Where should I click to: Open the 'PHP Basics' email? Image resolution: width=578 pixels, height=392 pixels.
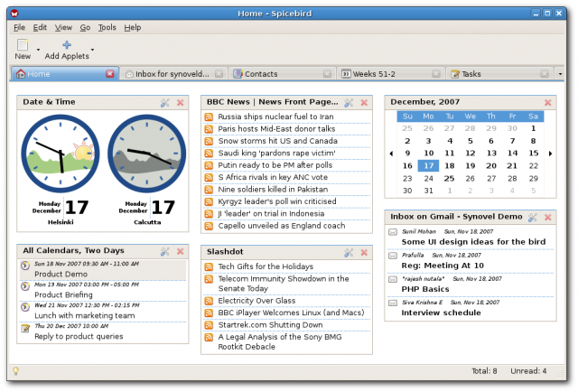425,289
